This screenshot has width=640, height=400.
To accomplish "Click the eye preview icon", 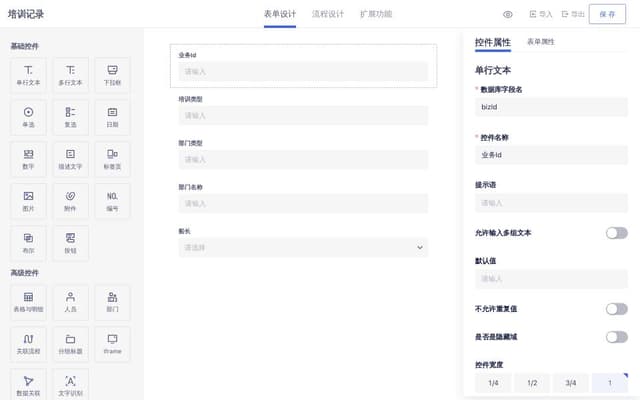I will pos(507,14).
